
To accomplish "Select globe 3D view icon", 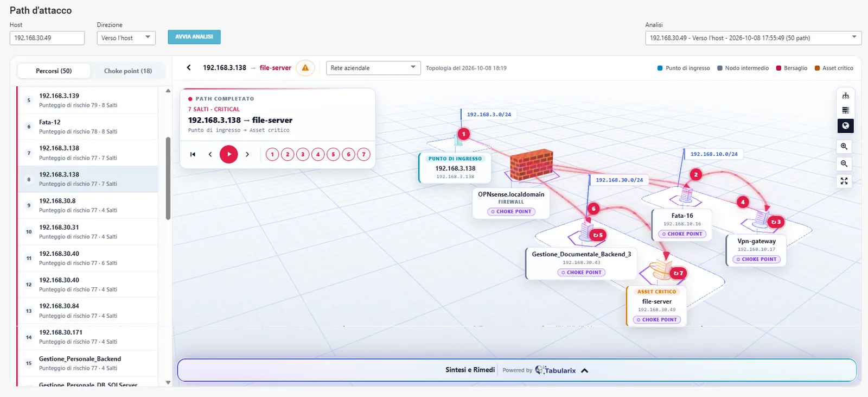I will (845, 125).
